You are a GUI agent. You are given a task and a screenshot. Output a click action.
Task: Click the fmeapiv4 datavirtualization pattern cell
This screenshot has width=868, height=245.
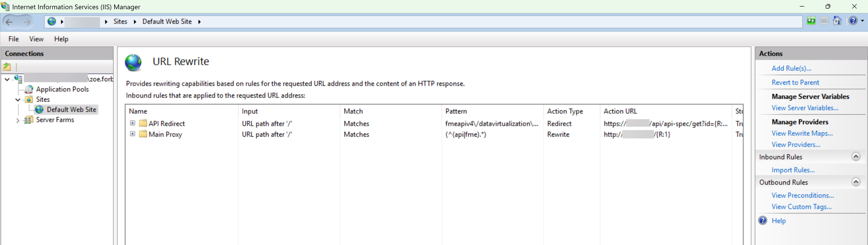coord(492,124)
